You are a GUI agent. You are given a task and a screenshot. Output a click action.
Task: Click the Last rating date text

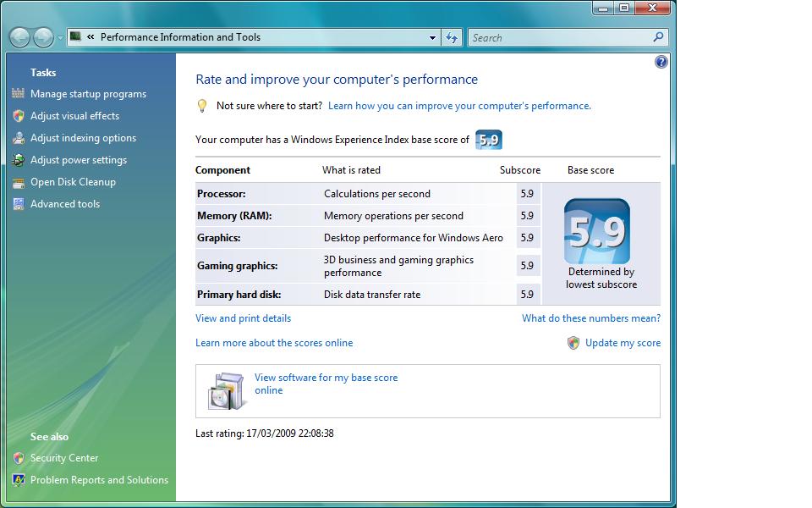click(x=264, y=433)
